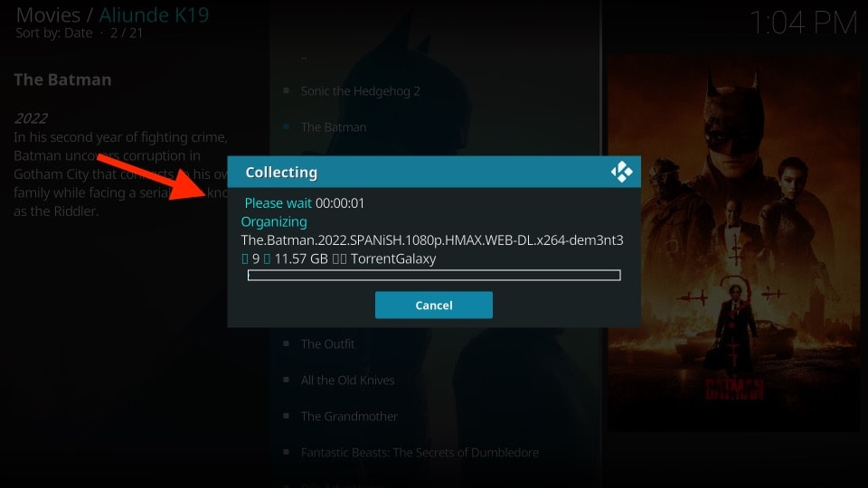The height and width of the screenshot is (488, 868).
Task: Click the bullet icon beside Sonic the Hedgehog 2
Action: 287,90
